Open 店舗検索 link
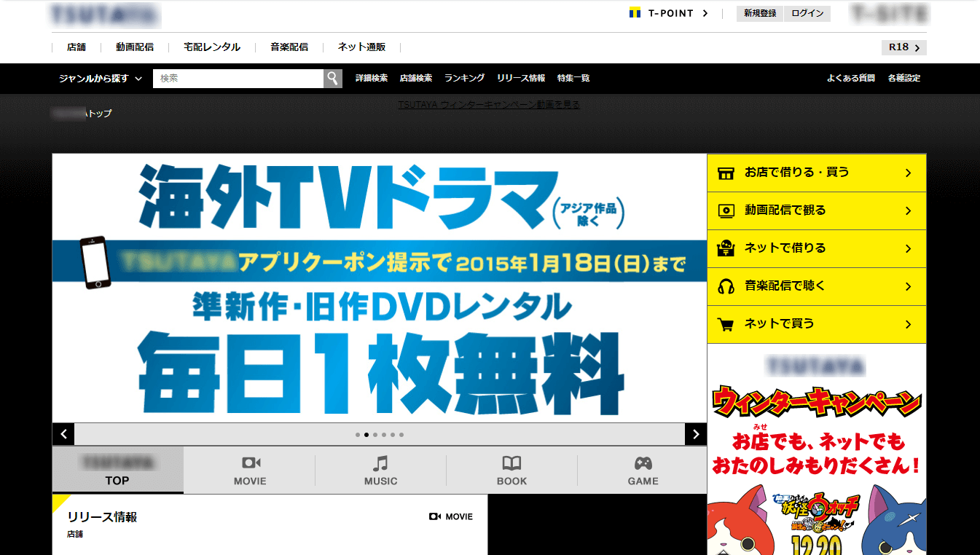The height and width of the screenshot is (555, 980). click(x=416, y=78)
